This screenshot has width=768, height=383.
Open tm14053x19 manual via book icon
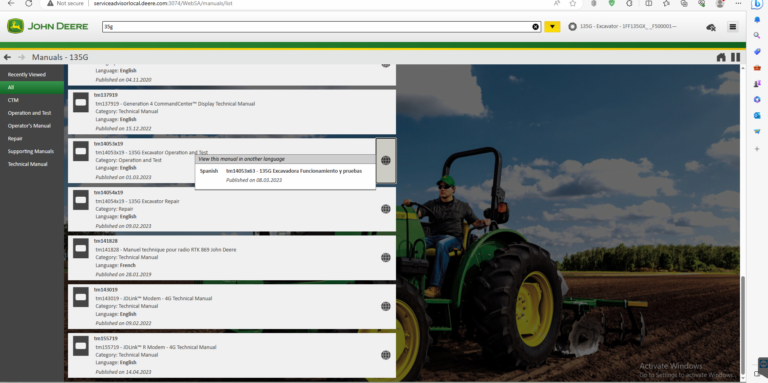tap(81, 151)
